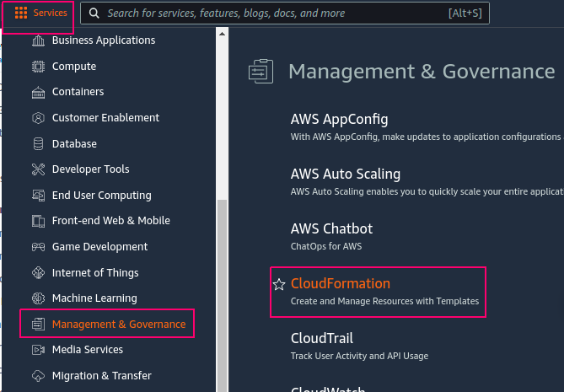
Task: Open Machine Learning category
Action: point(94,298)
